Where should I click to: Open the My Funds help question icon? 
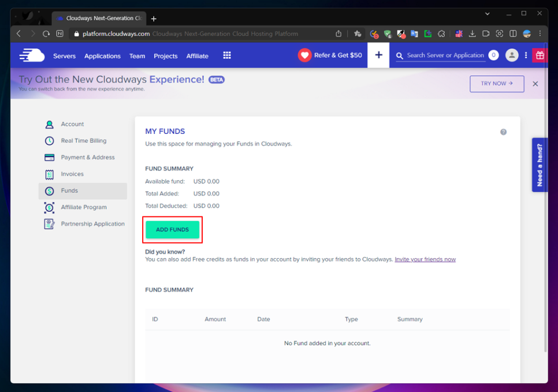503,132
